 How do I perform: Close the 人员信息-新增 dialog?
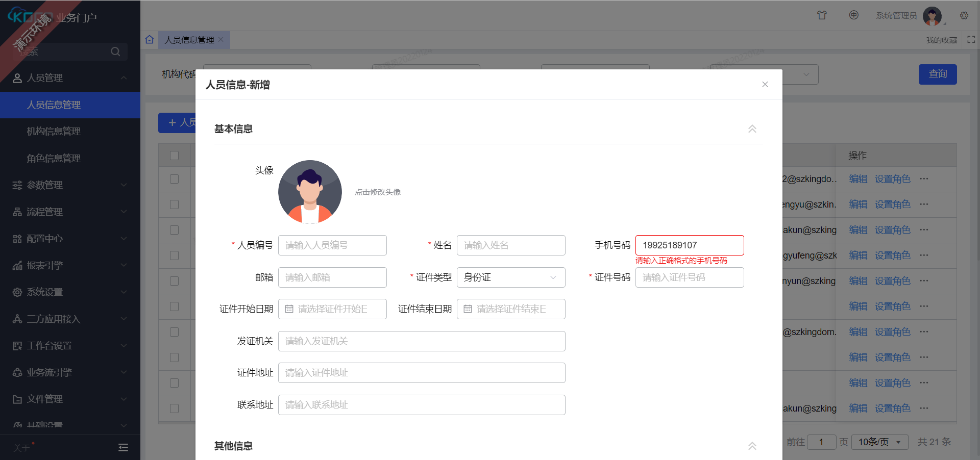(765, 85)
